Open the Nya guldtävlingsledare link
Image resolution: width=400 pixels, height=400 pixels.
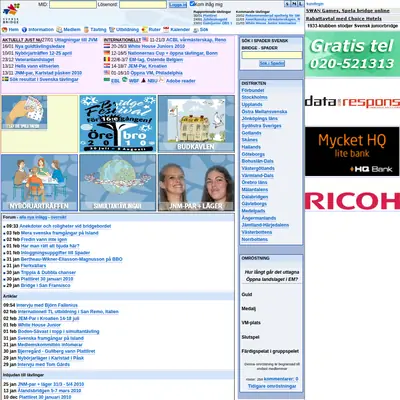pyautogui.click(x=40, y=46)
